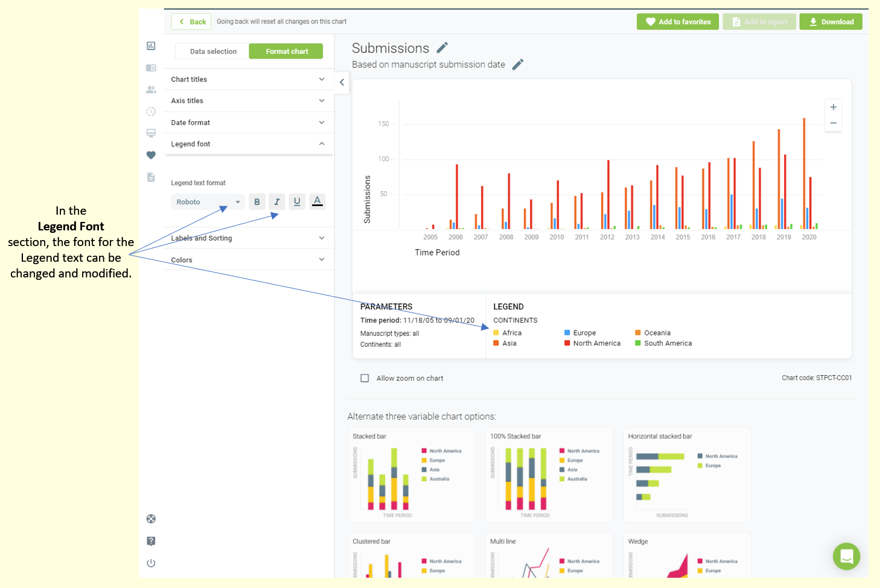880x588 pixels.
Task: Enable Allow zoom on chart checkbox
Action: point(365,378)
